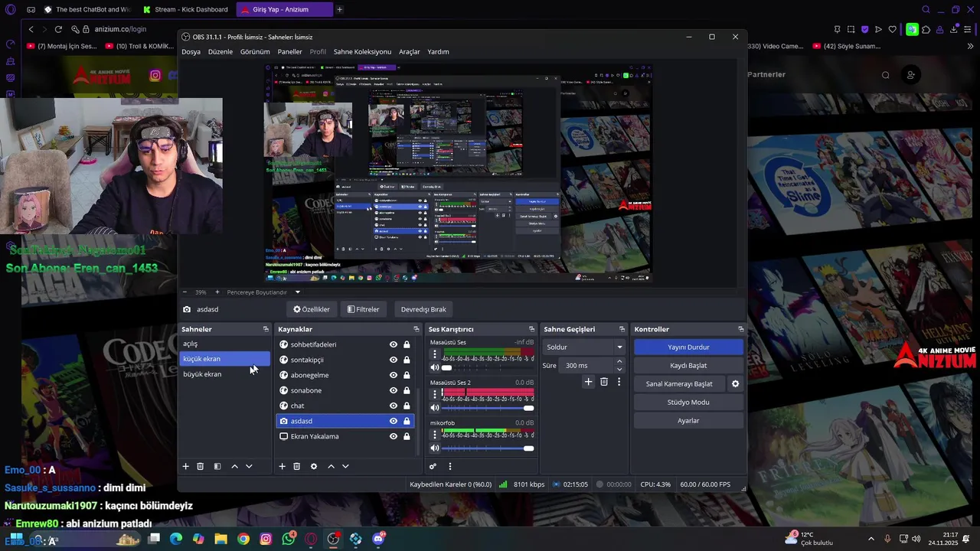
Task: Zoom out the preview with minus icon
Action: (x=185, y=292)
